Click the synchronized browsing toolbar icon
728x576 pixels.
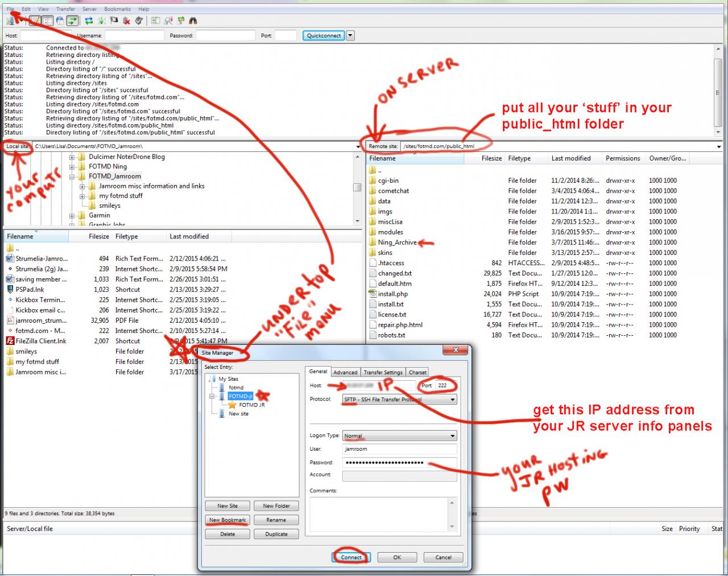click(180, 21)
